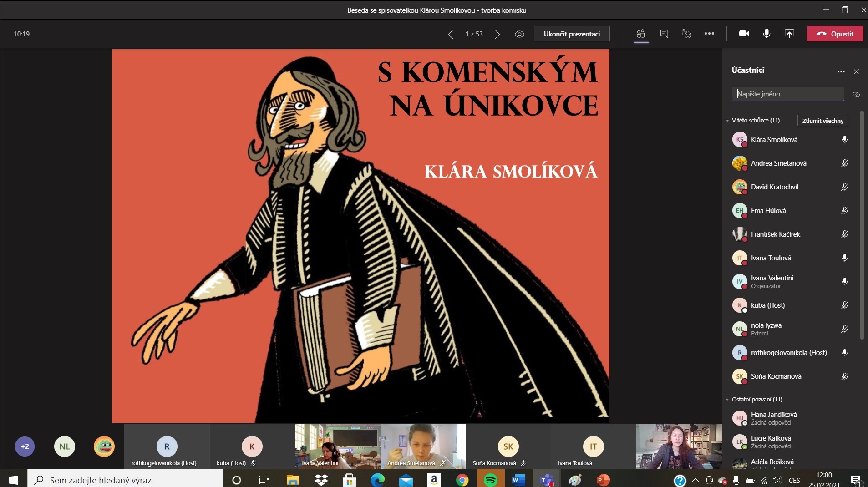Select kuba (Host) video tile
The width and height of the screenshot is (868, 487).
point(252,446)
